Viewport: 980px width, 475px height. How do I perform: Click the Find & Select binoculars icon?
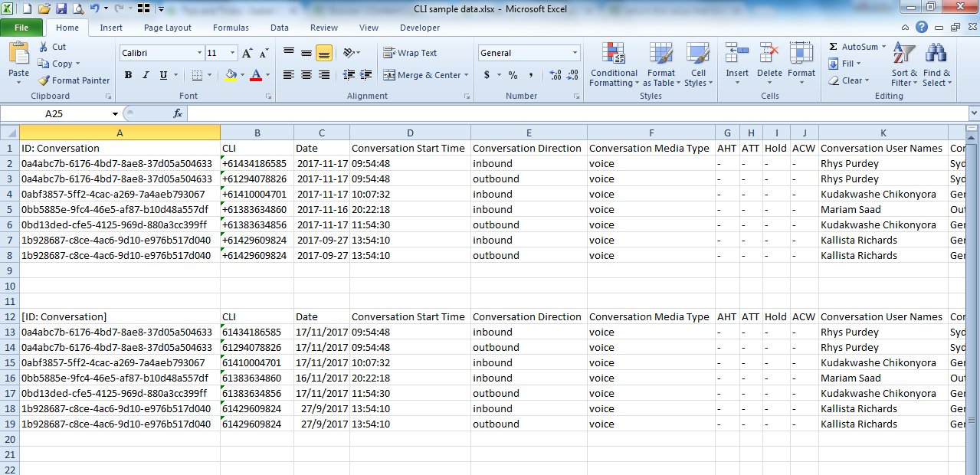pyautogui.click(x=936, y=54)
